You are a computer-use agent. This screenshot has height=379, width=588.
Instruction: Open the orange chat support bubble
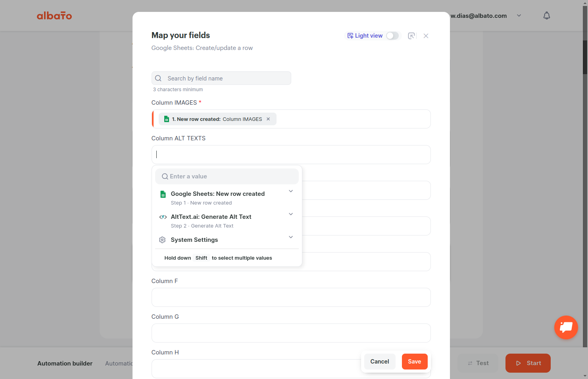pos(566,327)
